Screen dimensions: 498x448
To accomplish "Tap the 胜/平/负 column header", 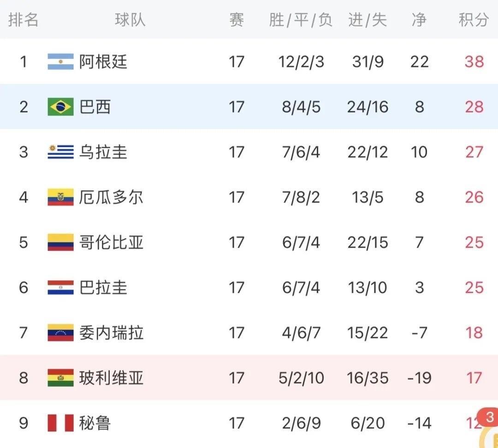I will point(301,20).
